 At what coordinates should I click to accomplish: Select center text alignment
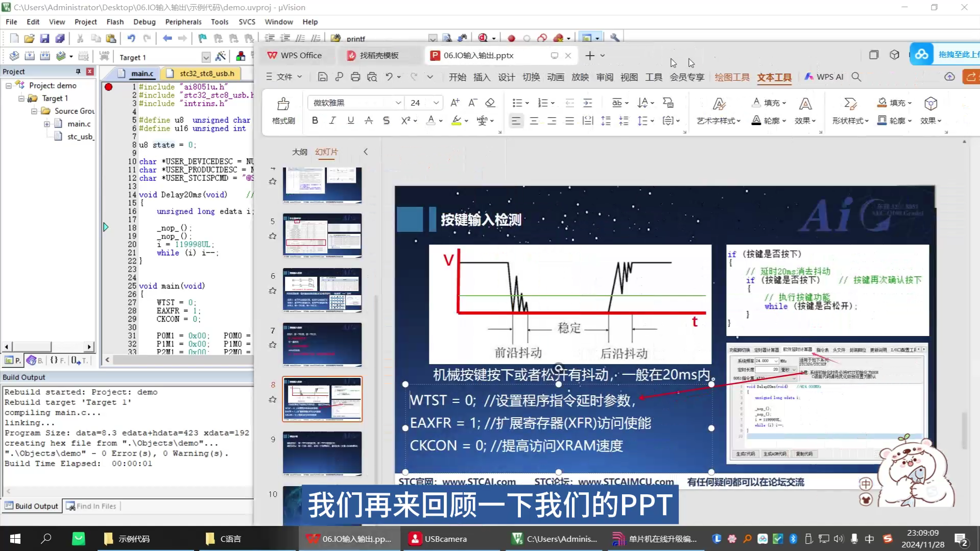tap(534, 121)
